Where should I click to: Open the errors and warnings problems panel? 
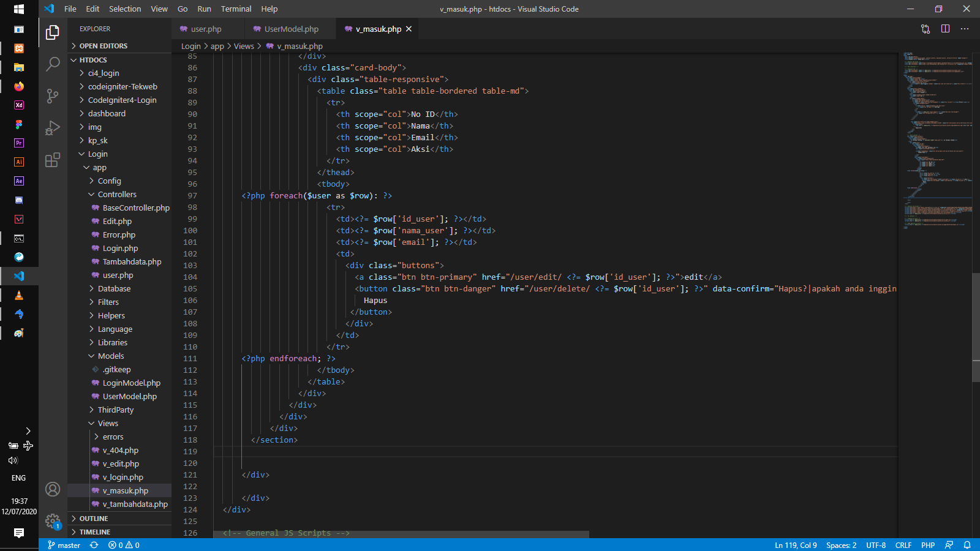point(124,545)
